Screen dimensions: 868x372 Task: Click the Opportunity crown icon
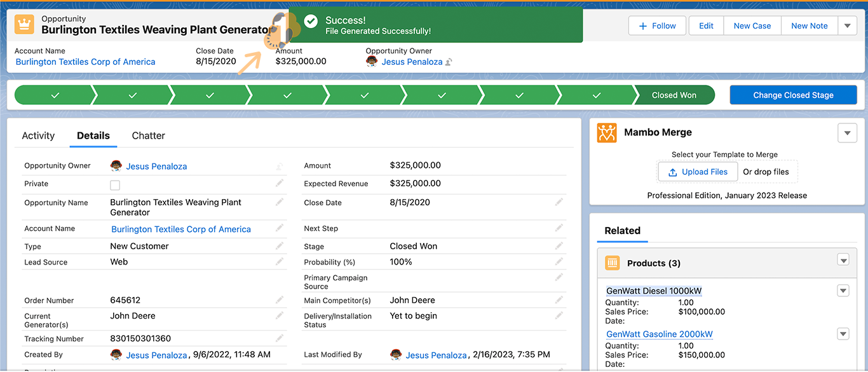click(24, 25)
